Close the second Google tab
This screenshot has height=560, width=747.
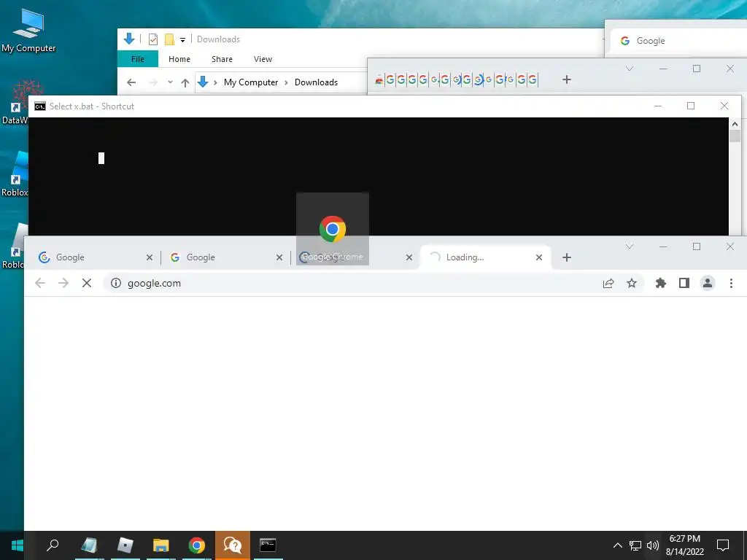point(279,257)
